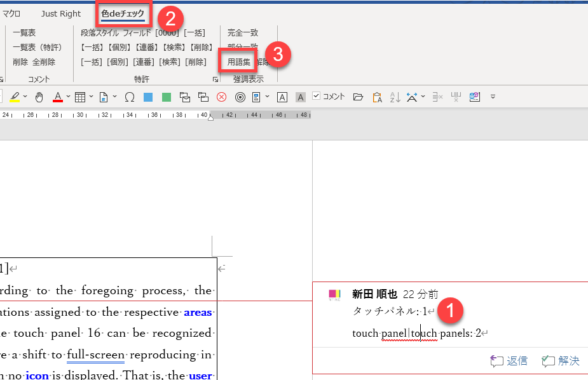
Task: Click the red circled X icon
Action: pyautogui.click(x=221, y=97)
